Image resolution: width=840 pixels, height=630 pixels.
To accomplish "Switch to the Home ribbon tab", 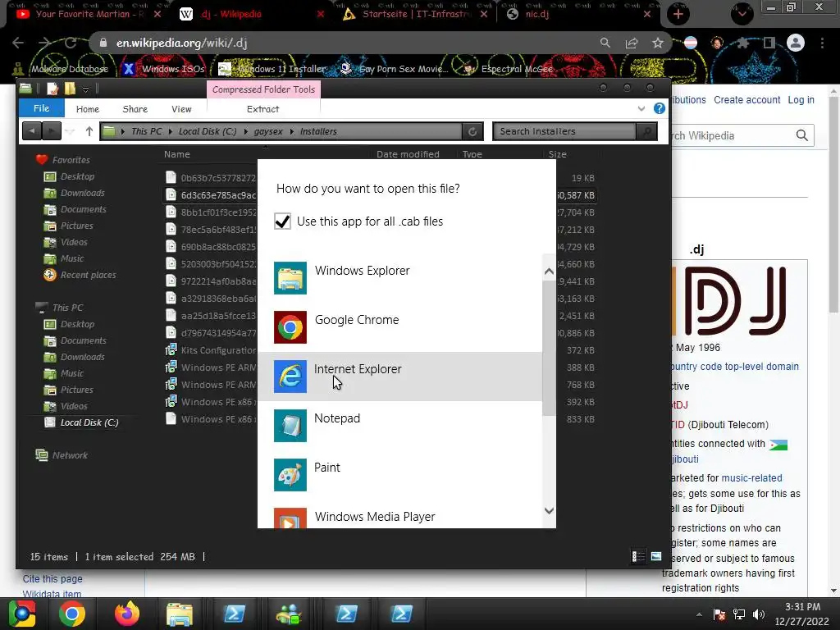I will [88, 109].
